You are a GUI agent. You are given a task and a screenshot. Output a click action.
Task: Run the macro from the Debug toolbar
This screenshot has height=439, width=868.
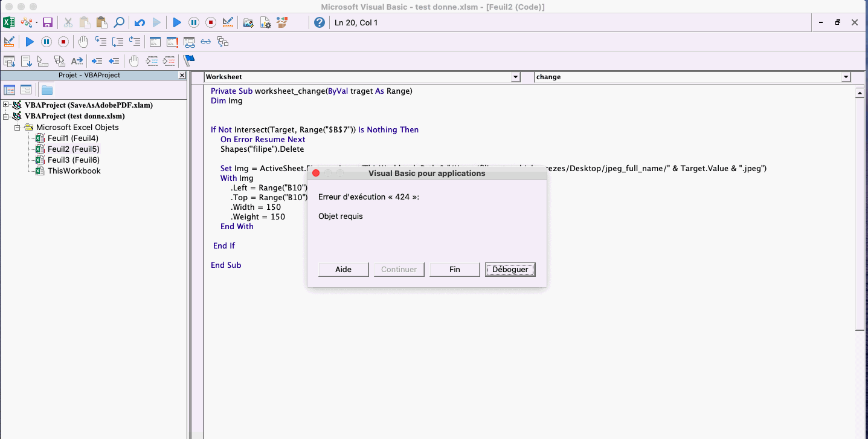tap(30, 42)
